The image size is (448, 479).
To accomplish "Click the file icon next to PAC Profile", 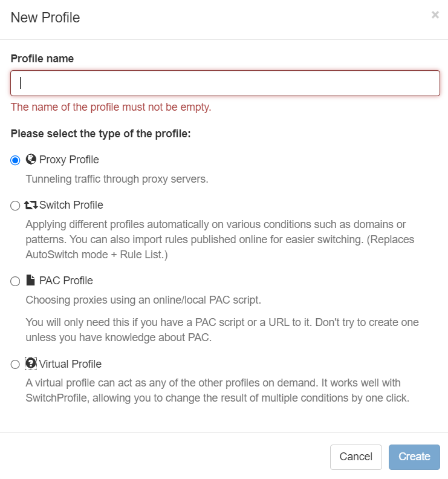I will click(30, 280).
